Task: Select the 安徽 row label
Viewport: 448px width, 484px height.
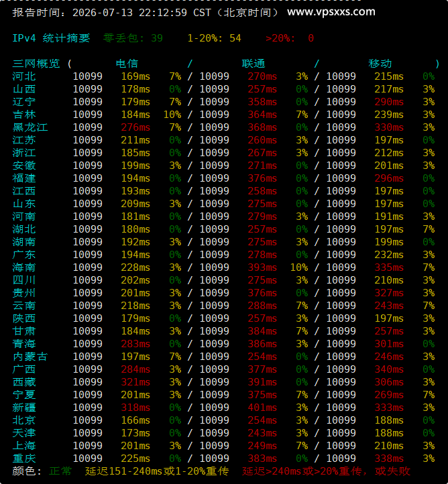Action: (x=24, y=166)
